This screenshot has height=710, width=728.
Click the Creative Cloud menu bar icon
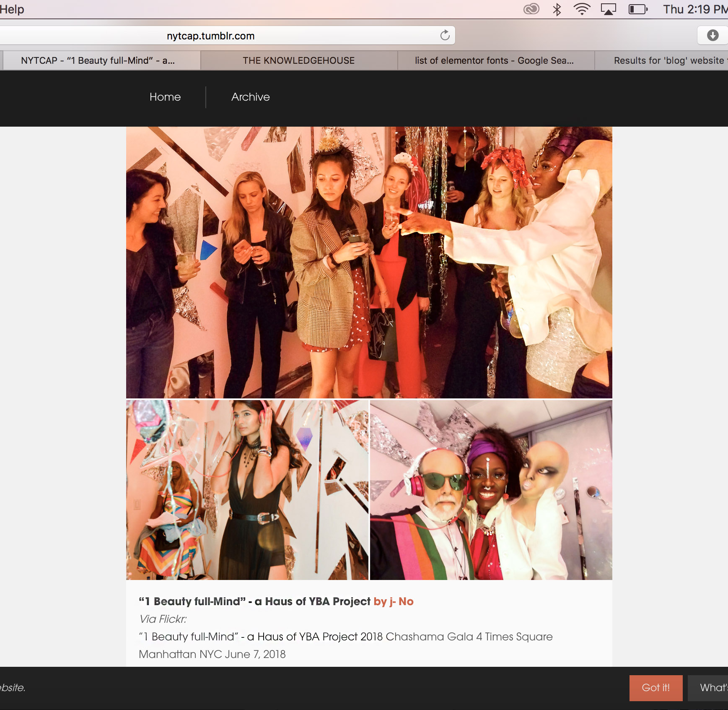[531, 9]
